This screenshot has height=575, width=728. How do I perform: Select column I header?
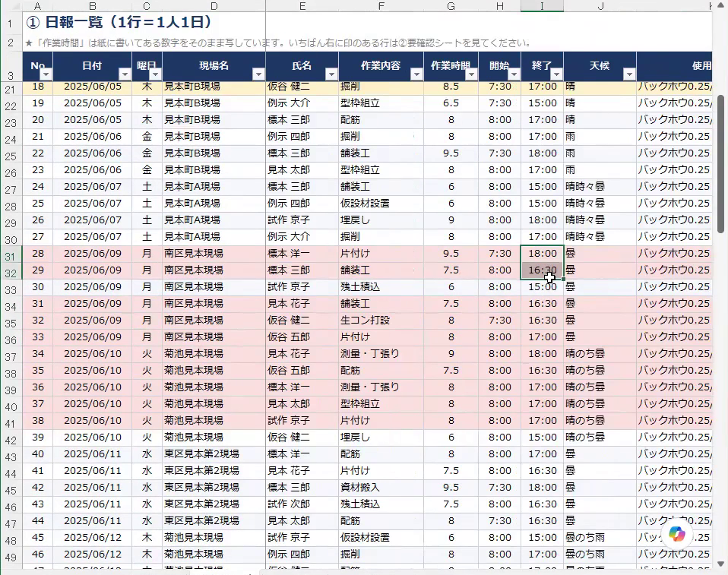tap(542, 6)
